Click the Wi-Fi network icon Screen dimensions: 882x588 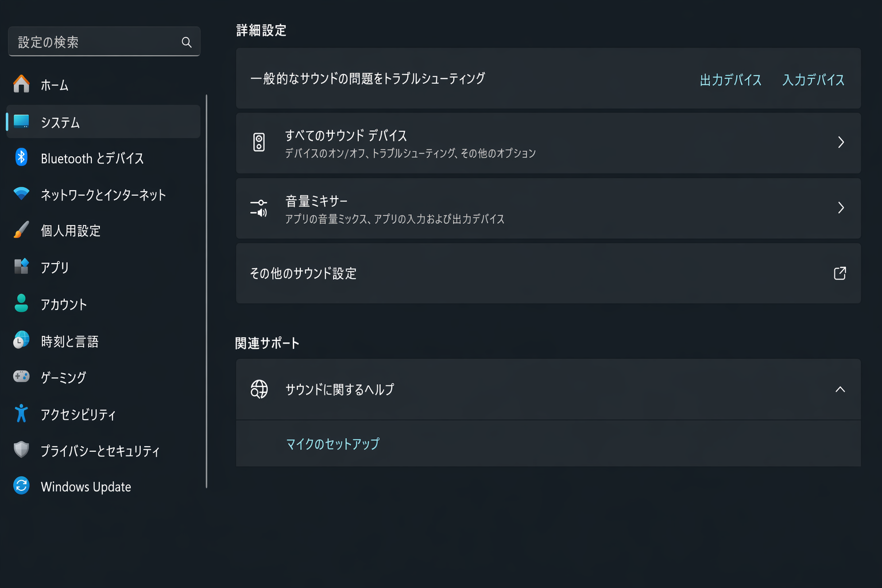coord(21,194)
